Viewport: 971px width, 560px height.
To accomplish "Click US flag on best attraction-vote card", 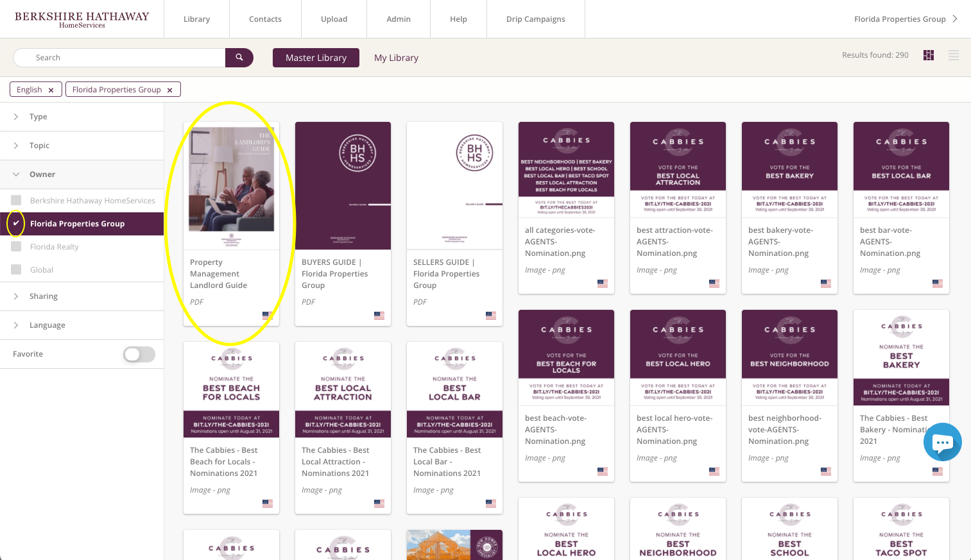I will 714,283.
